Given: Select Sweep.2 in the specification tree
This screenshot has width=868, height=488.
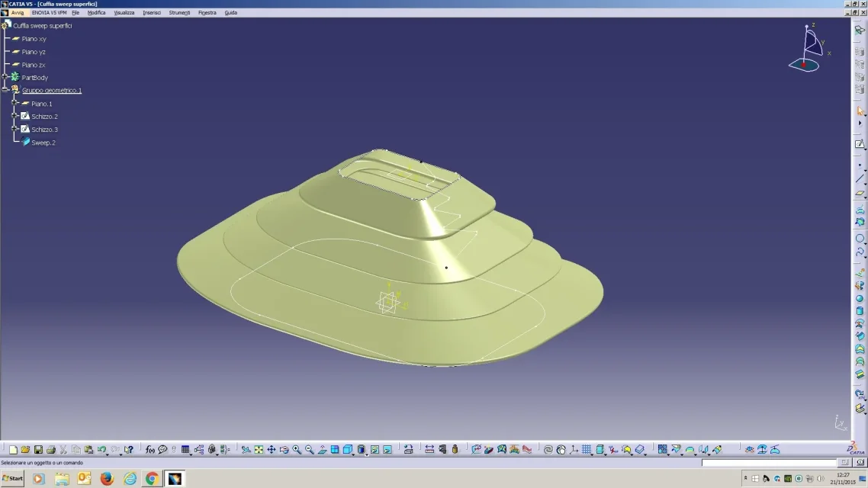Looking at the screenshot, I should click(43, 143).
